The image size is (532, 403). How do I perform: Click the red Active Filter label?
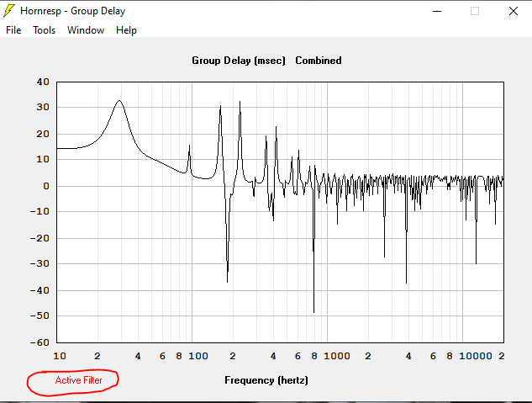[78, 380]
